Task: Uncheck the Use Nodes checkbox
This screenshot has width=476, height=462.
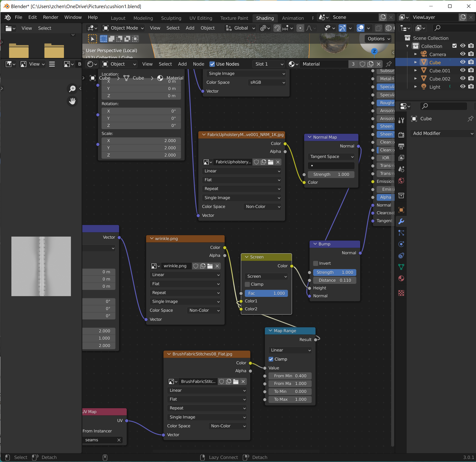Action: [x=212, y=64]
